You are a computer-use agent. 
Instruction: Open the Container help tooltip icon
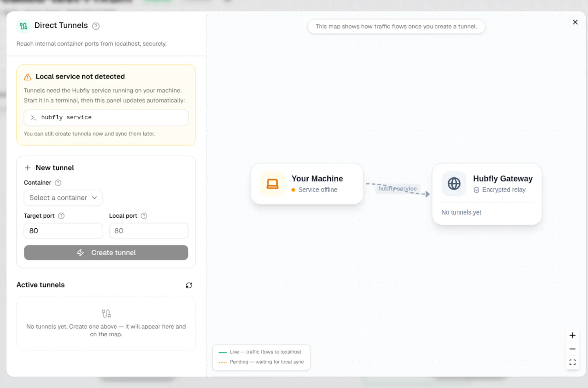click(x=58, y=183)
